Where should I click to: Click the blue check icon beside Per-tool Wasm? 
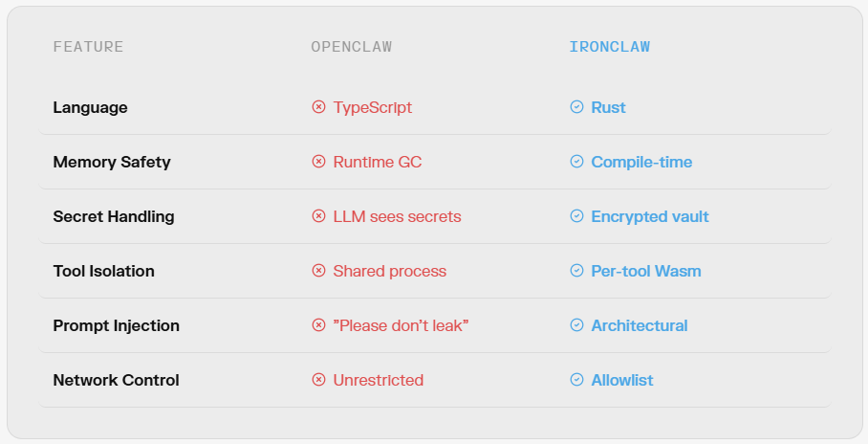click(576, 271)
